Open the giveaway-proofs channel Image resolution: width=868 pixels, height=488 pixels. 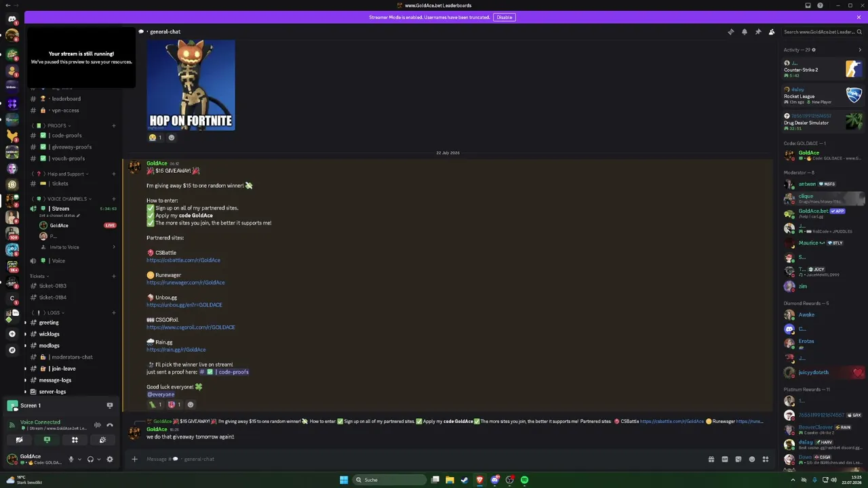coord(73,147)
